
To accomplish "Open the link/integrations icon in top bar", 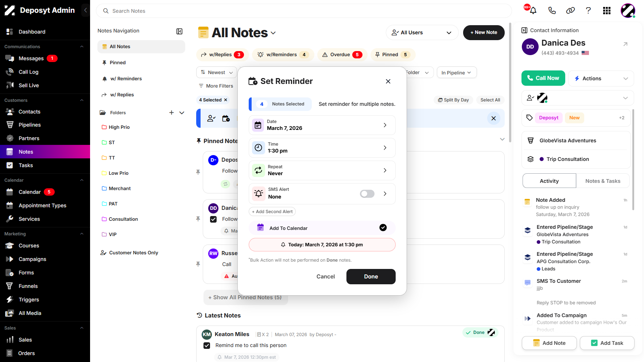I will coord(570,11).
